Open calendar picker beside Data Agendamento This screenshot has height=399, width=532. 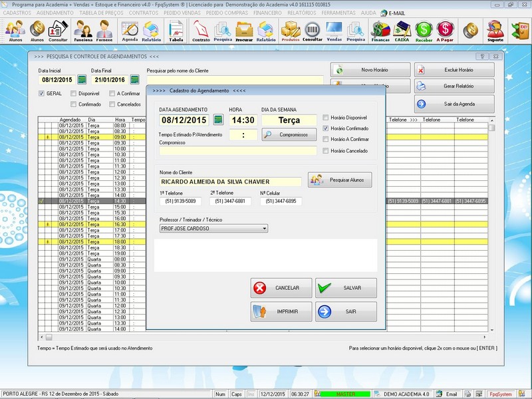point(217,120)
